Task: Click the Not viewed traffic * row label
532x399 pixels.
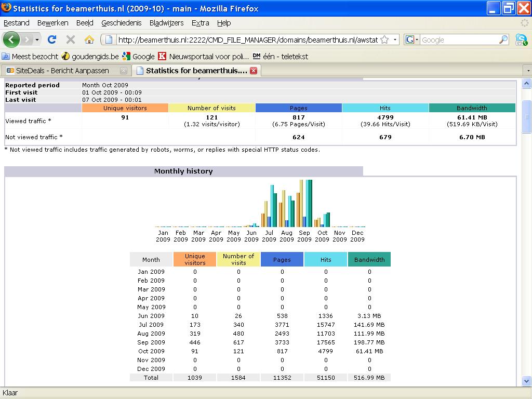Action: [34, 137]
